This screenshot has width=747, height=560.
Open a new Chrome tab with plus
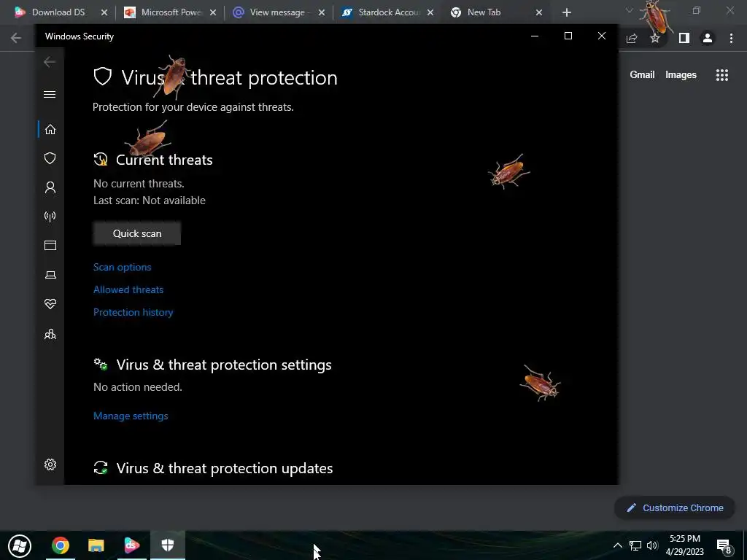click(x=566, y=13)
